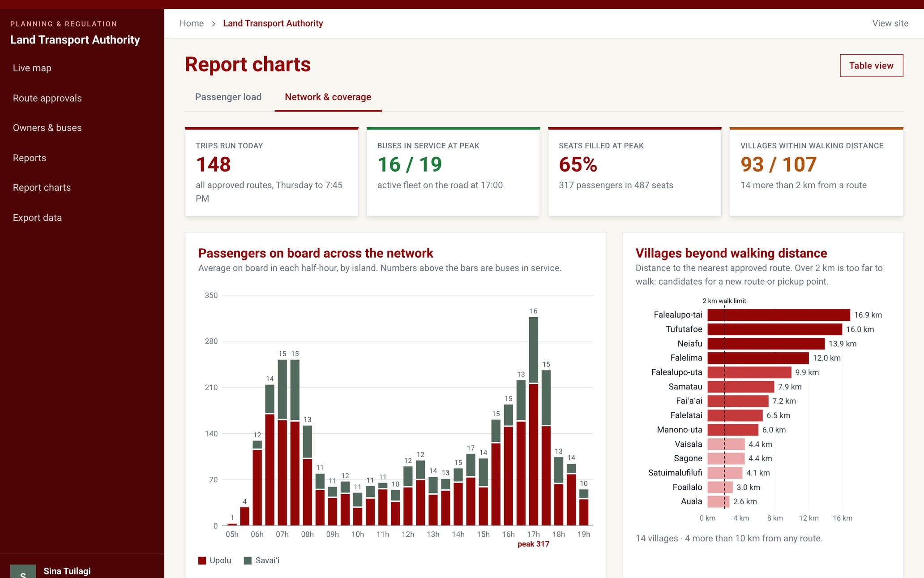Click Buses in service at peak card
This screenshot has height=578, width=924.
click(x=453, y=172)
